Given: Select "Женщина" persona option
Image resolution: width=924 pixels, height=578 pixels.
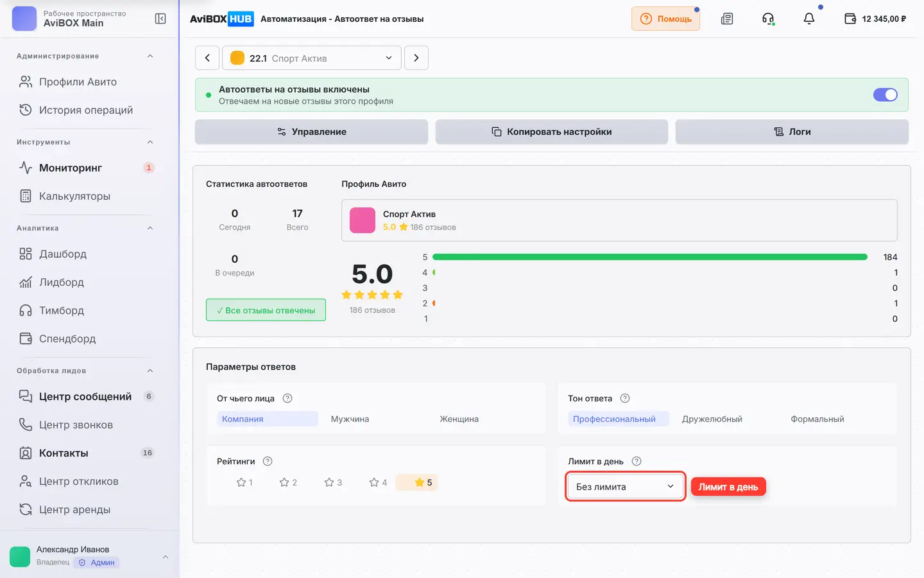Looking at the screenshot, I should coord(459,419).
